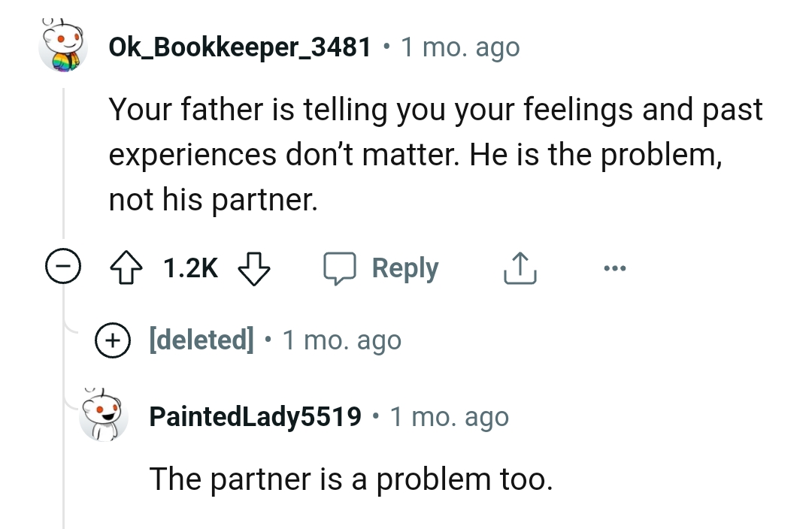The image size is (812, 529).
Task: Open the overflow menu on the top comment
Action: pos(615,268)
